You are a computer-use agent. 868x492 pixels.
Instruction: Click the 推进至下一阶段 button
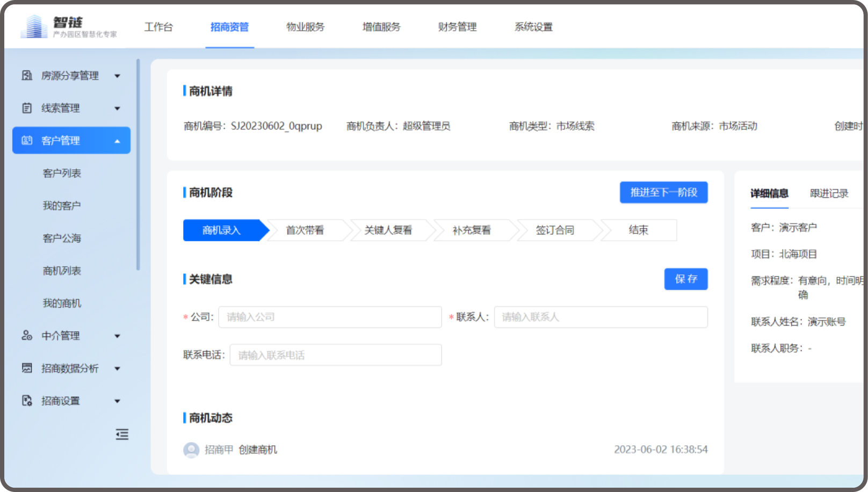click(663, 192)
